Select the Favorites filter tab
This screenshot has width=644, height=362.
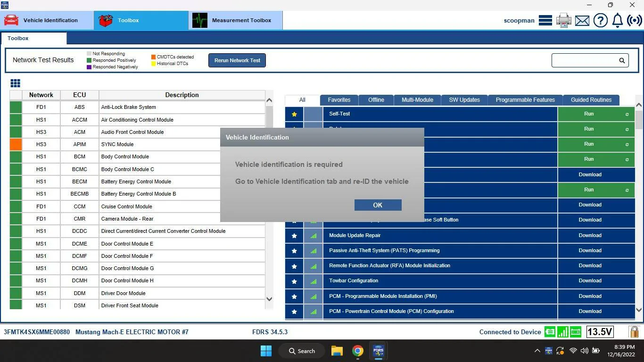(x=339, y=100)
